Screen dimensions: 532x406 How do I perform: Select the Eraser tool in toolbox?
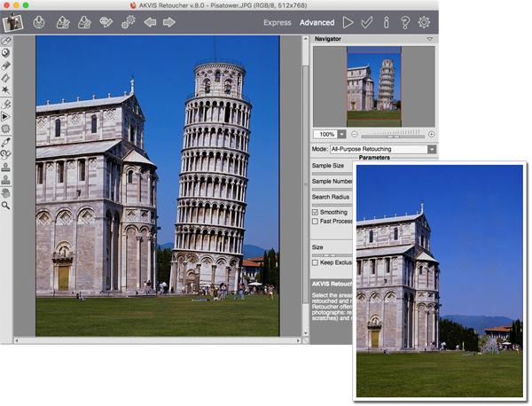click(x=6, y=65)
